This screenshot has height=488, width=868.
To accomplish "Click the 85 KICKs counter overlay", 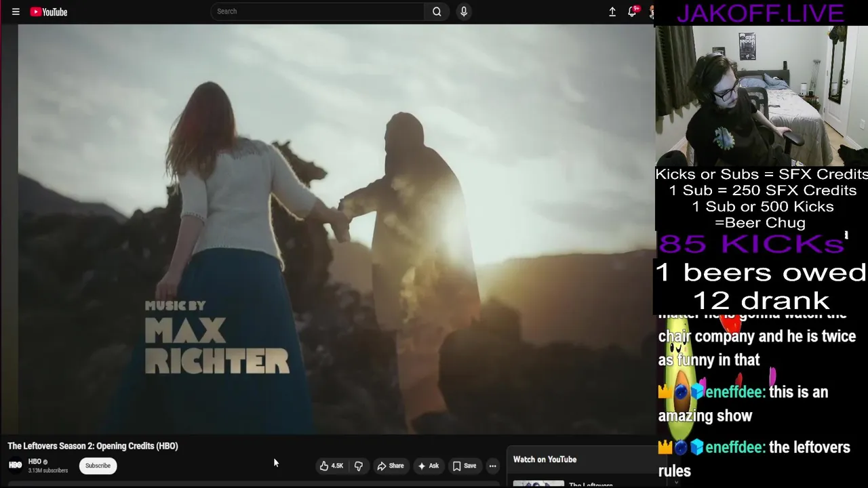I will pos(751,244).
